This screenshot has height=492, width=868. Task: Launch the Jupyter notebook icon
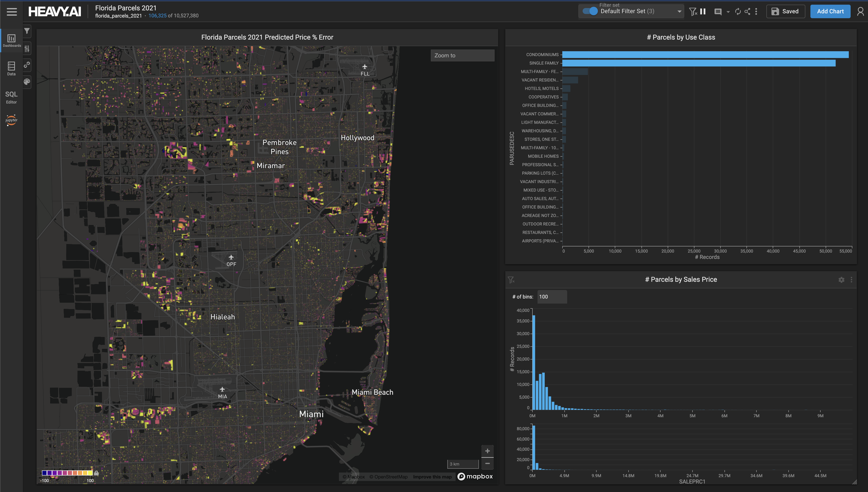[x=11, y=120]
